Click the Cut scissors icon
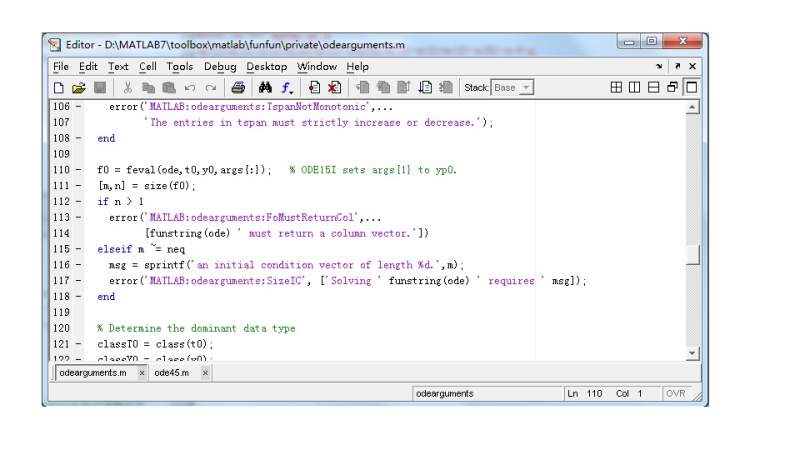Viewport: 800px width, 450px height. 128,88
